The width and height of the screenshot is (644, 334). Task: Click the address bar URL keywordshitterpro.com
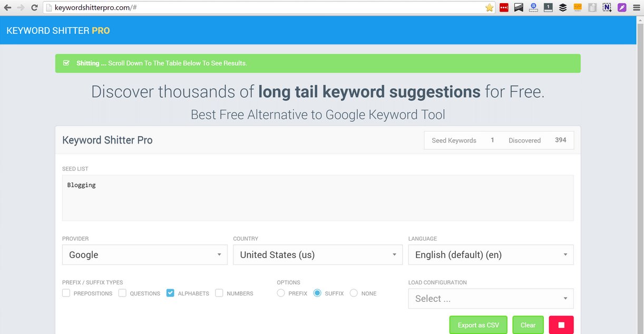coord(96,8)
